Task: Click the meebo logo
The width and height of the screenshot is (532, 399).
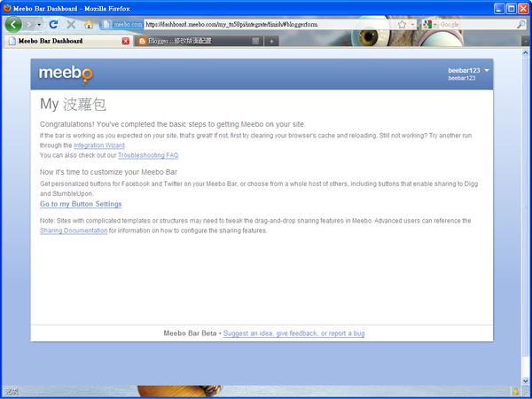Action: coord(66,74)
